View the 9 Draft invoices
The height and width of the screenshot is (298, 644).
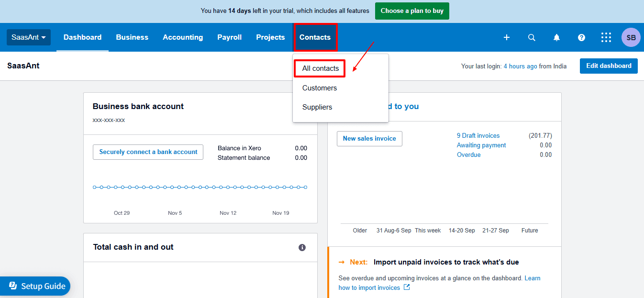[478, 135]
